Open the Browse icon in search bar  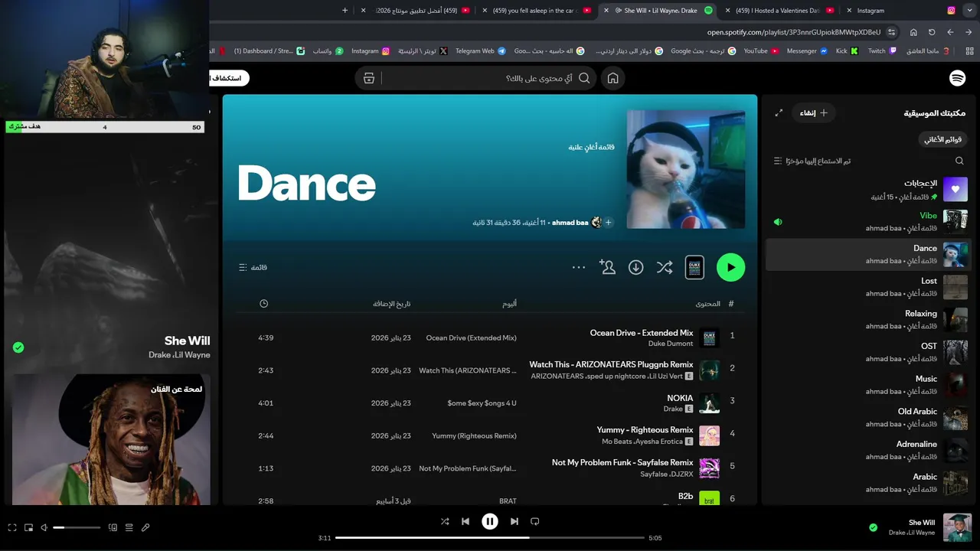tap(369, 78)
